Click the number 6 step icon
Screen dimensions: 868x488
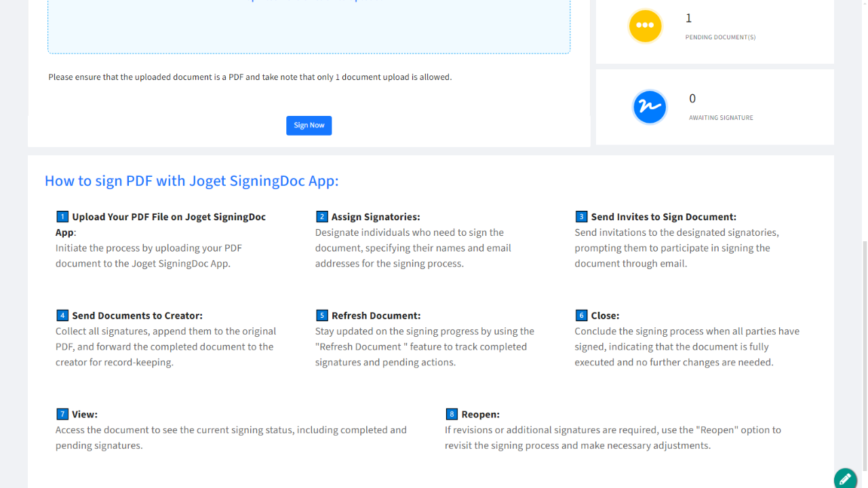(x=581, y=316)
